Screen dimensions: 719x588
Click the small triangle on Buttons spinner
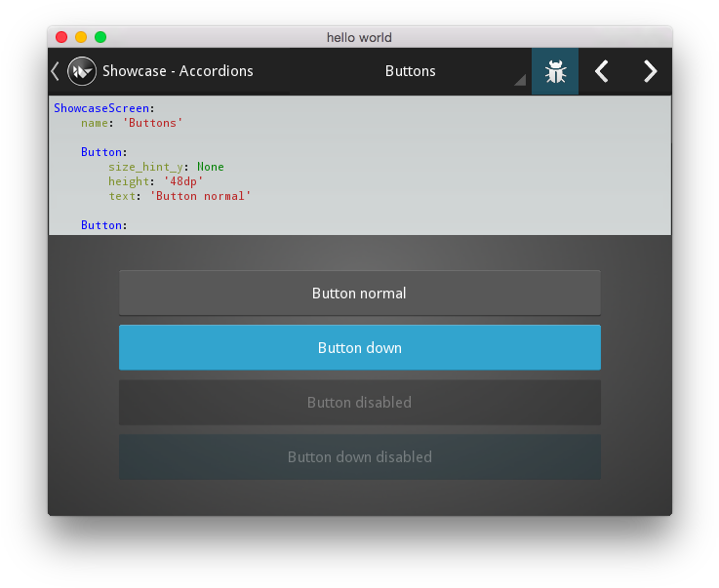pos(520,81)
